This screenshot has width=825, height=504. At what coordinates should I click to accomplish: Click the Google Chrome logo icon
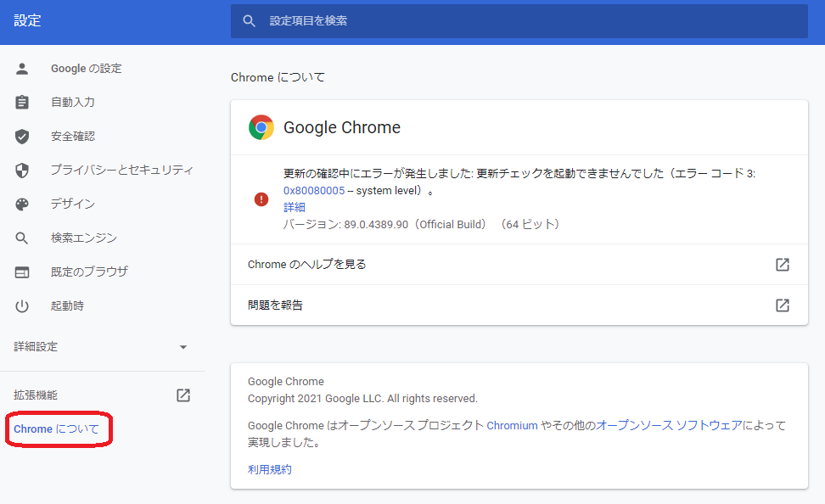[261, 127]
